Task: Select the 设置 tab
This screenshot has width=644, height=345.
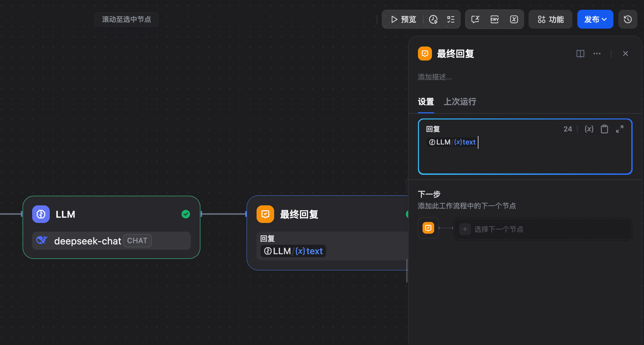Action: pyautogui.click(x=426, y=102)
